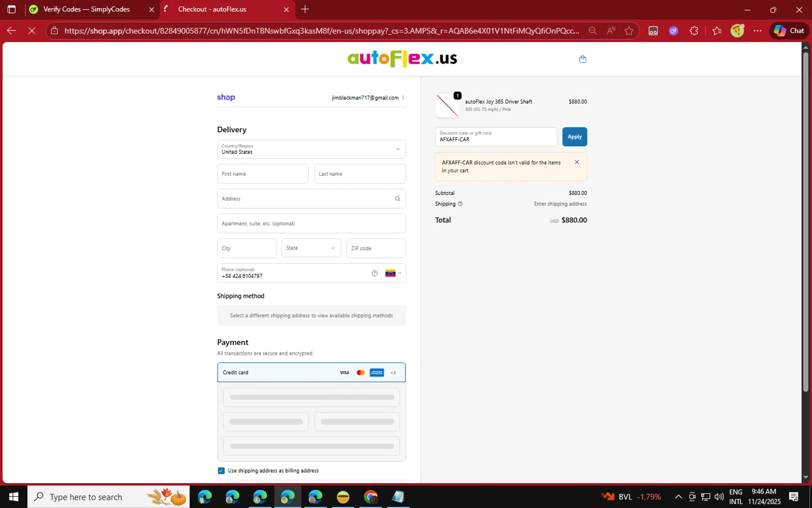Dismiss the invalid discount code message
812x508 pixels.
(x=577, y=162)
